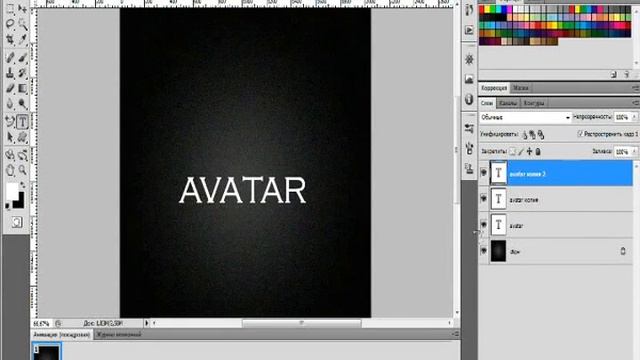Click the Непрозрачность 100% value field

[x=622, y=117]
